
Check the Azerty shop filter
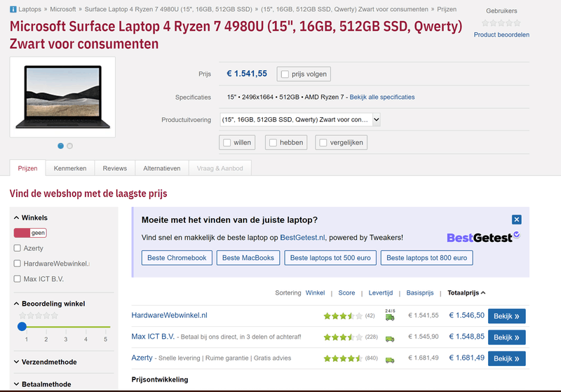pos(17,248)
